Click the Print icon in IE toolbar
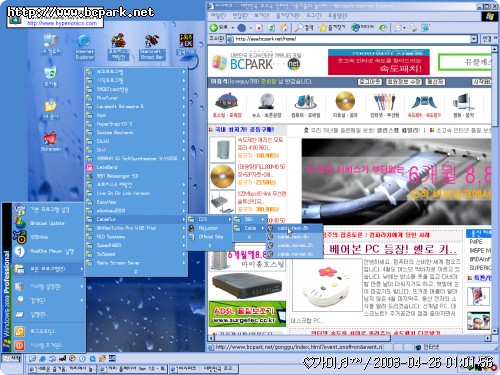This screenshot has width=500, height=375. (413, 28)
